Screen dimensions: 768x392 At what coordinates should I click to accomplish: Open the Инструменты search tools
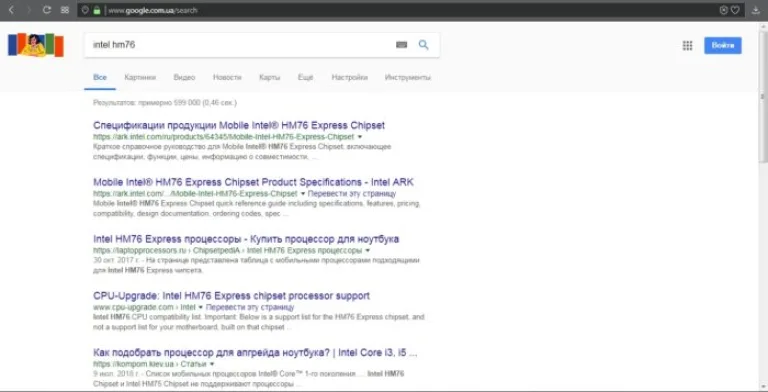coord(408,77)
